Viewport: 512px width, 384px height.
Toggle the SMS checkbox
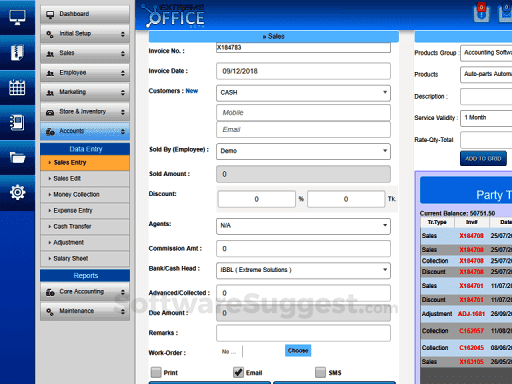tap(320, 372)
